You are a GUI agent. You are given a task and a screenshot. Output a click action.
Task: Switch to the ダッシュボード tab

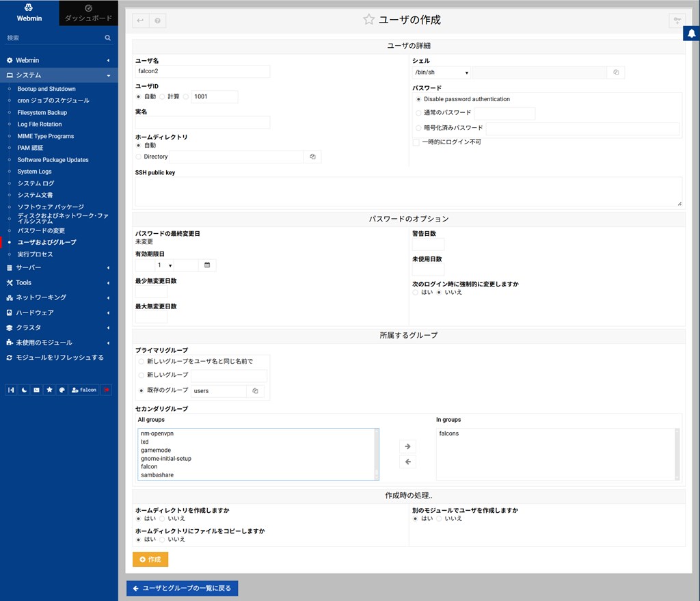(x=88, y=13)
